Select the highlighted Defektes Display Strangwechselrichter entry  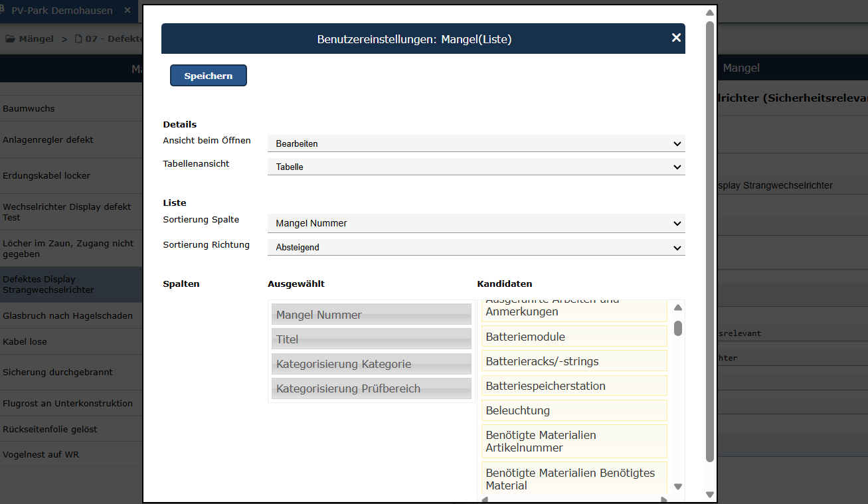[x=71, y=284]
